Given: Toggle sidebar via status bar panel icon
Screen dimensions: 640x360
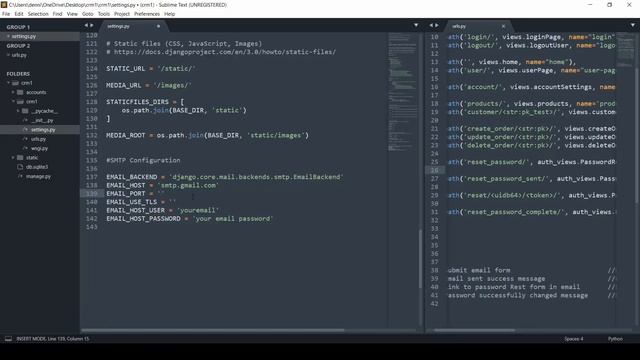Looking at the screenshot, I should [8, 339].
